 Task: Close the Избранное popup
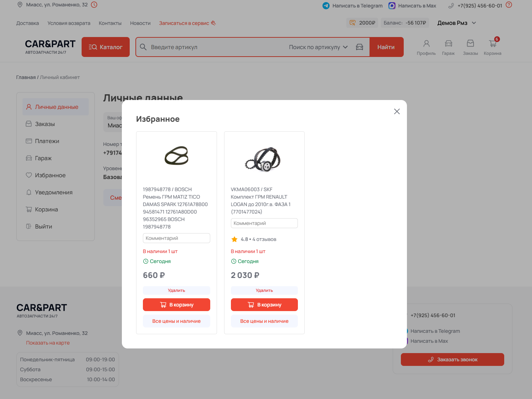397,111
